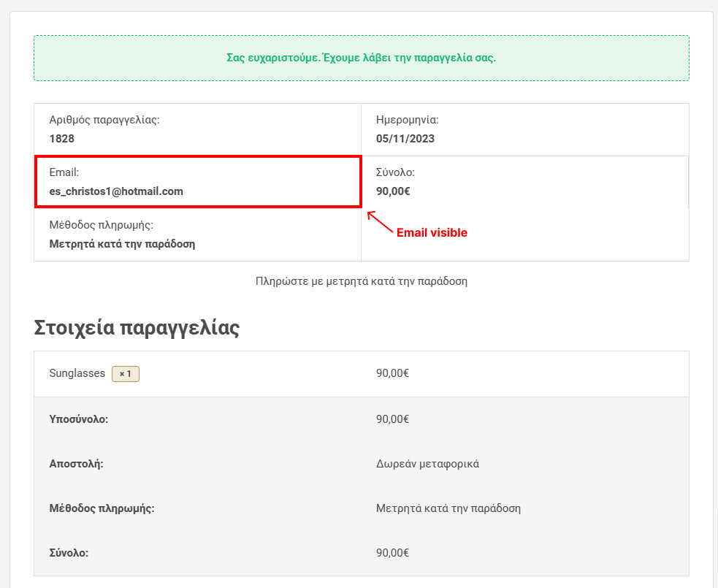Click the centered 'Πληρώστε με μετρητά' instruction text

[361, 281]
